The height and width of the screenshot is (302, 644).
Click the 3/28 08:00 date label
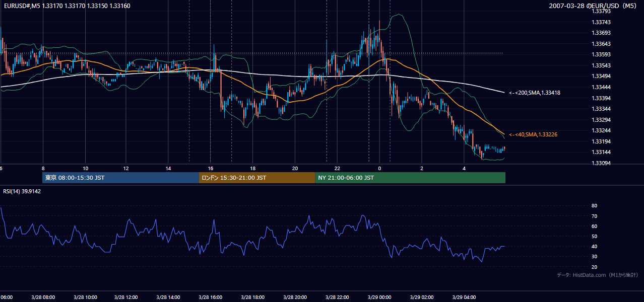pyautogui.click(x=43, y=297)
